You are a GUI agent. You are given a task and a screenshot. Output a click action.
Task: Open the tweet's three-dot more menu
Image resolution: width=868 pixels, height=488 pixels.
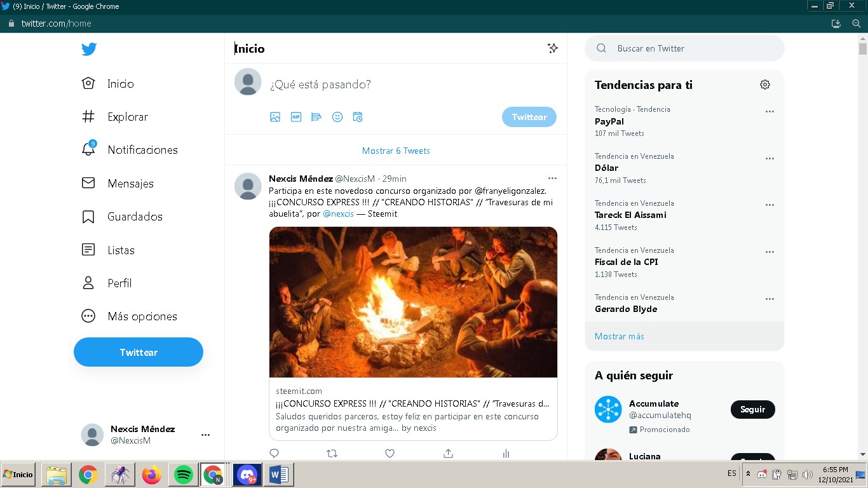point(552,179)
